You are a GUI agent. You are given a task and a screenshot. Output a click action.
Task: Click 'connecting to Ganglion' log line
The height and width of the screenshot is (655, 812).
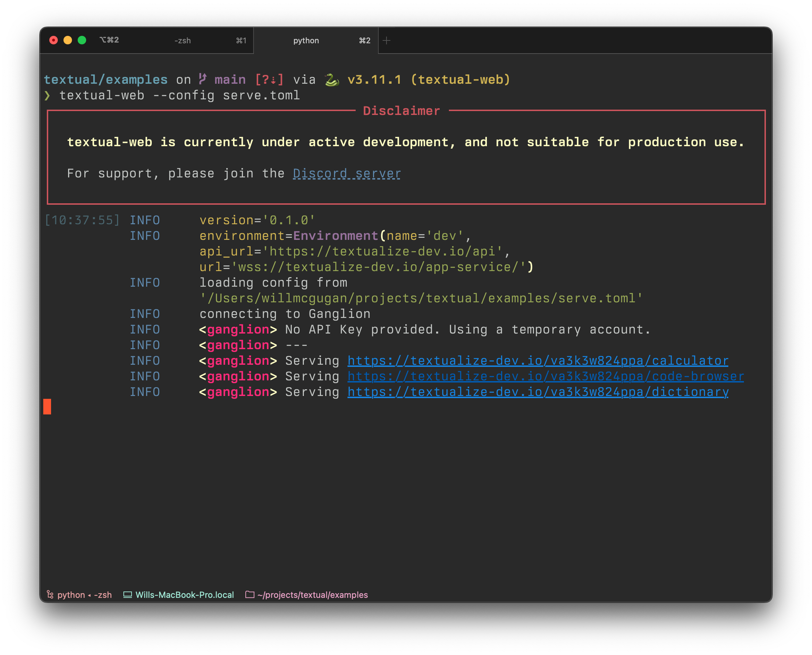coord(285,314)
